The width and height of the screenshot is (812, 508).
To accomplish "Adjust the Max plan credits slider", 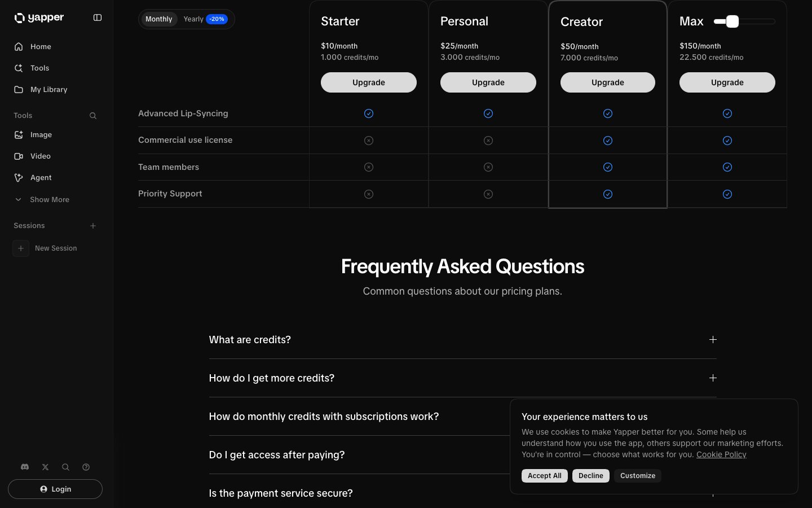I will point(732,21).
